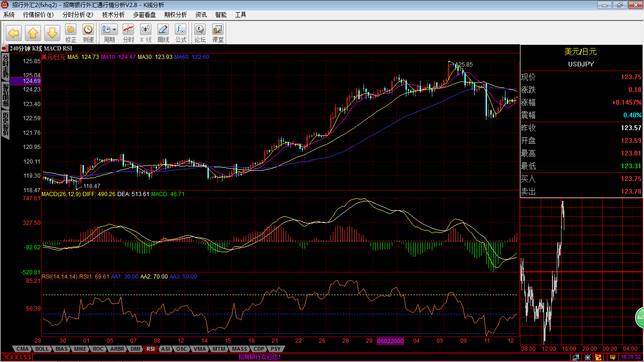Click the 修正 correction icon
The width and height of the screenshot is (644, 362).
pyautogui.click(x=71, y=33)
